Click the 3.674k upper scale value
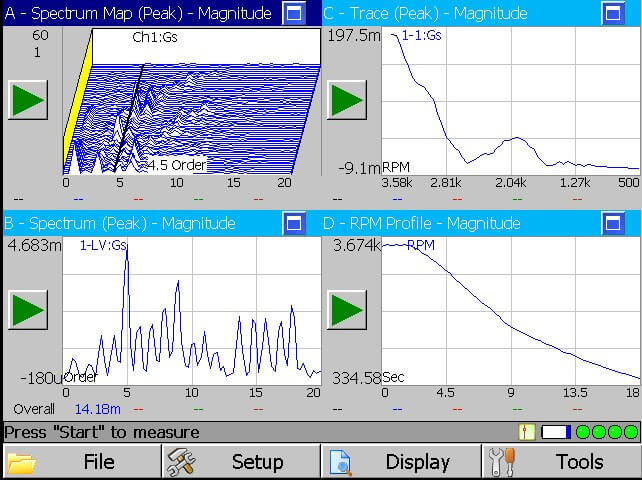The height and width of the screenshot is (480, 642). click(357, 245)
